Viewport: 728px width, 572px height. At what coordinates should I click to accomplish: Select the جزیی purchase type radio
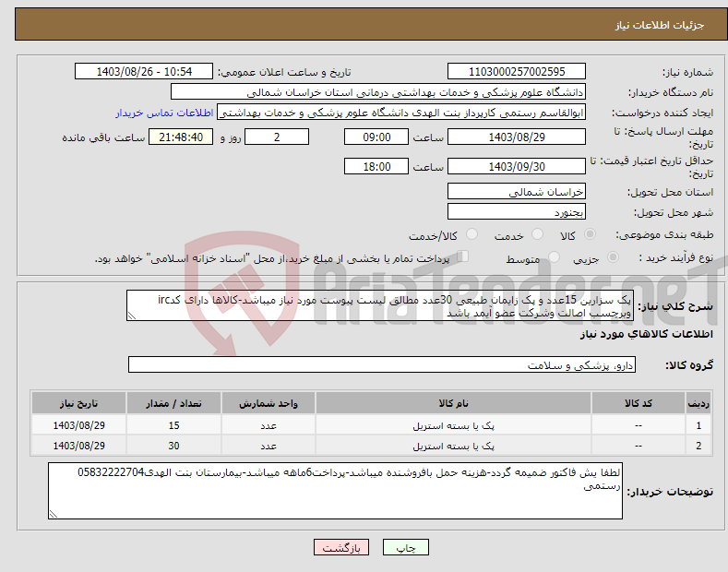[613, 257]
